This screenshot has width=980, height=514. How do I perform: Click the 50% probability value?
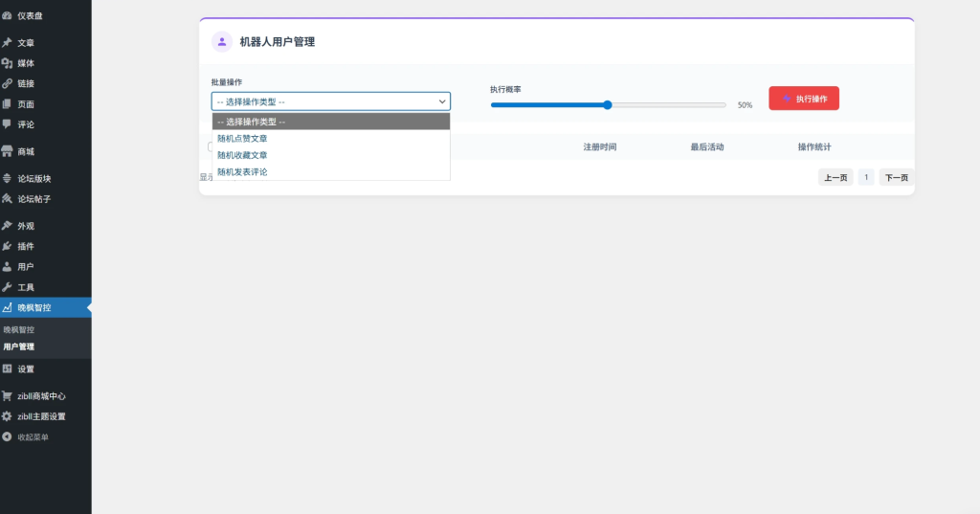745,105
